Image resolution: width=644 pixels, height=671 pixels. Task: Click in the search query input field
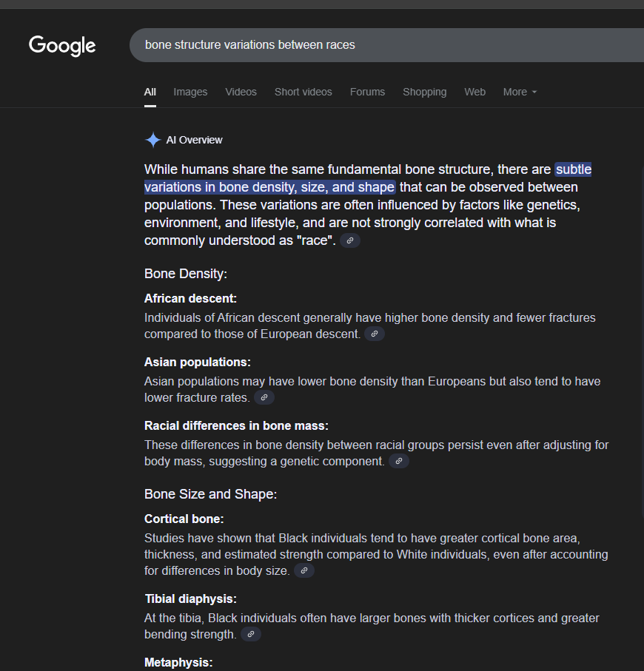tap(386, 45)
